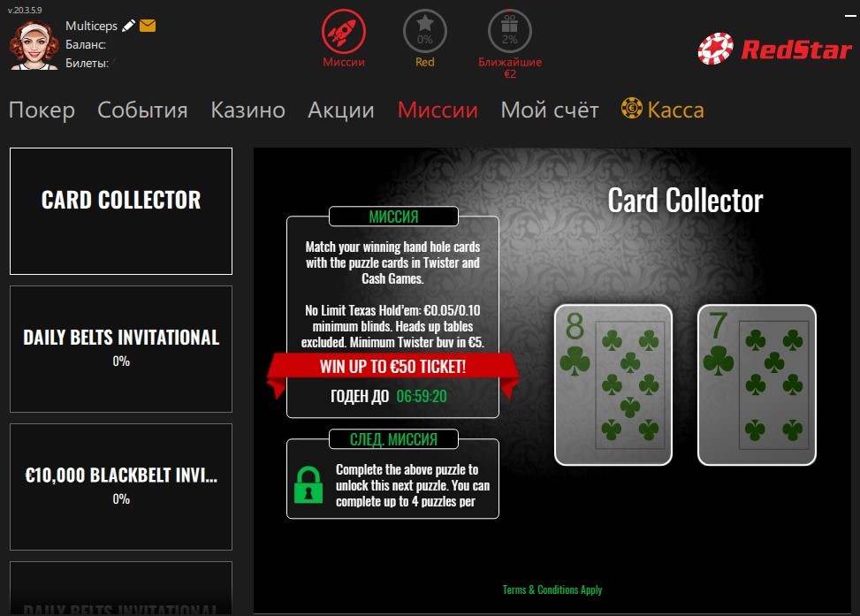Viewport: 860px width, 616px height.
Task: Open the Акции tab
Action: (340, 110)
